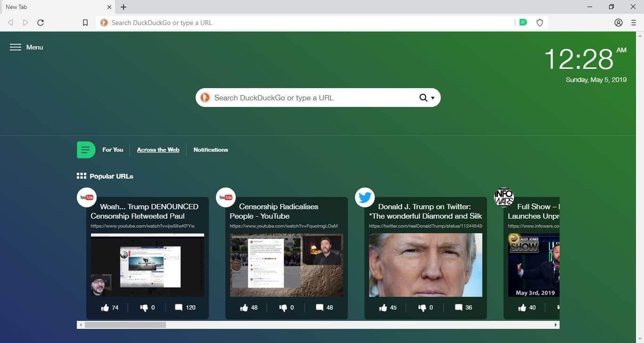The image size is (644, 343).
Task: Dislike the Trump DENOUNCED card
Action: pyautogui.click(x=144, y=308)
